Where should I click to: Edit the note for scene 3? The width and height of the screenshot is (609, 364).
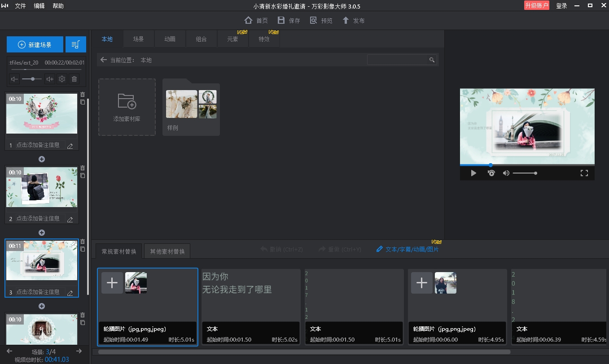tap(70, 293)
